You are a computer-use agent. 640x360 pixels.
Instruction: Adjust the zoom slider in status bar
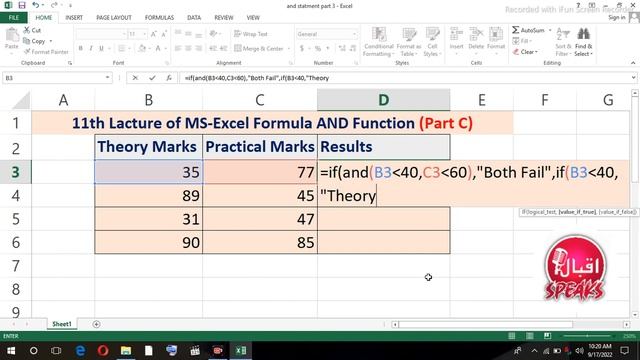587,336
